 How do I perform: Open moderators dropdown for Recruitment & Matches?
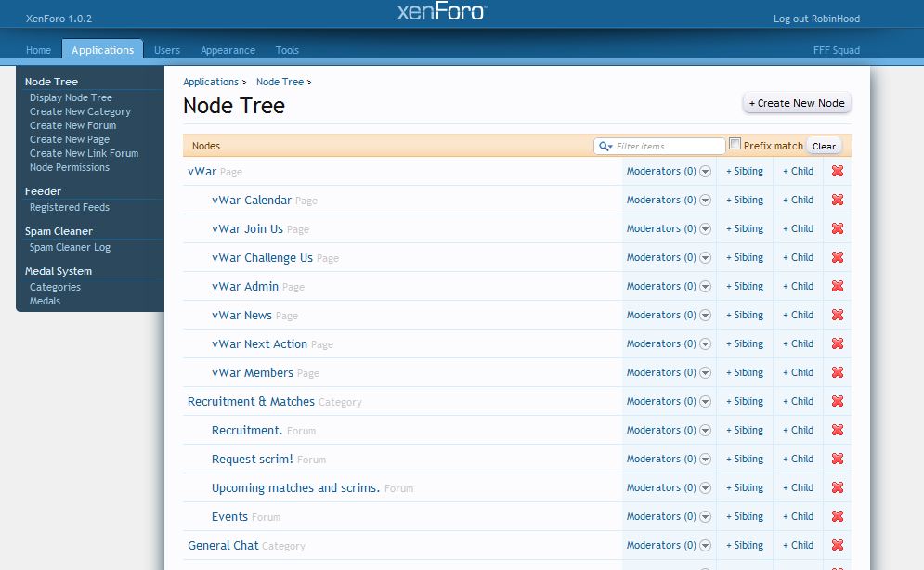(x=706, y=402)
